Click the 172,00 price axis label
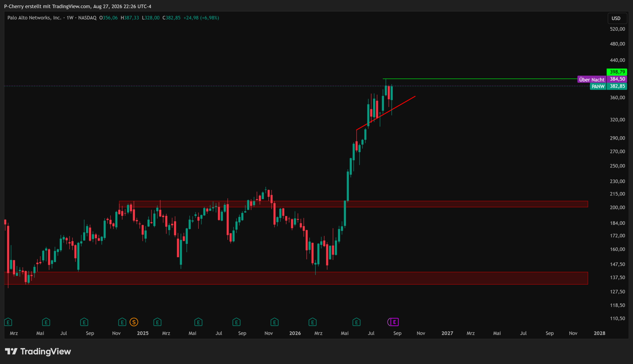633x364 pixels. (617, 236)
